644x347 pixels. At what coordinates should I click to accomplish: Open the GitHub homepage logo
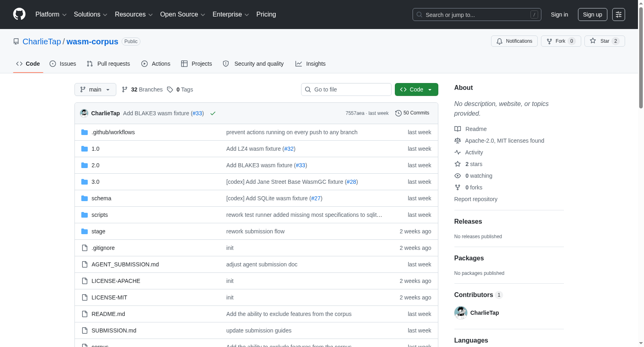(x=19, y=15)
